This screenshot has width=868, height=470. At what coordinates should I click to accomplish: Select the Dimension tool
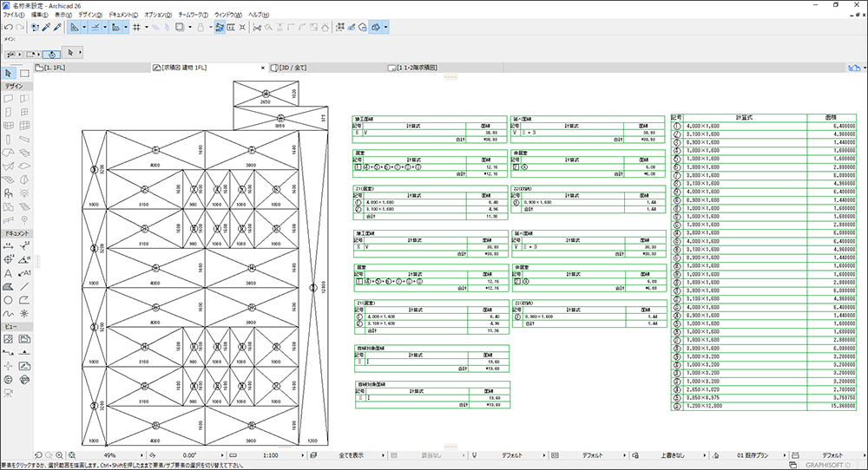(9, 246)
